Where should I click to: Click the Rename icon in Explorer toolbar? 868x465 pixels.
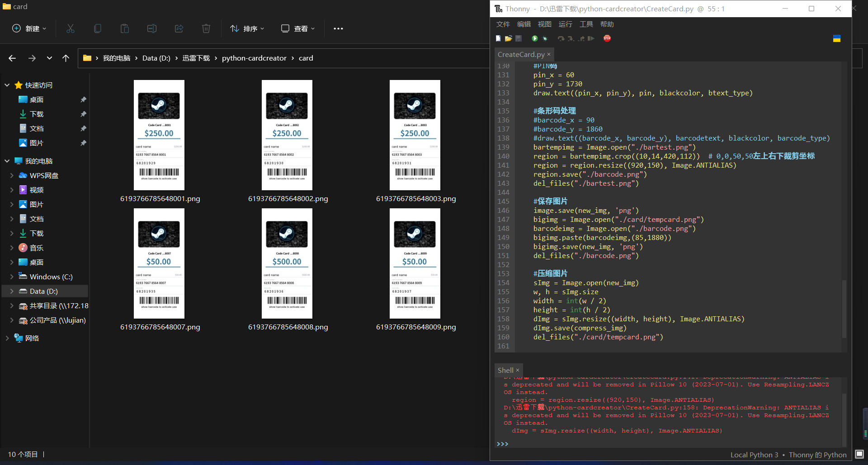click(152, 28)
